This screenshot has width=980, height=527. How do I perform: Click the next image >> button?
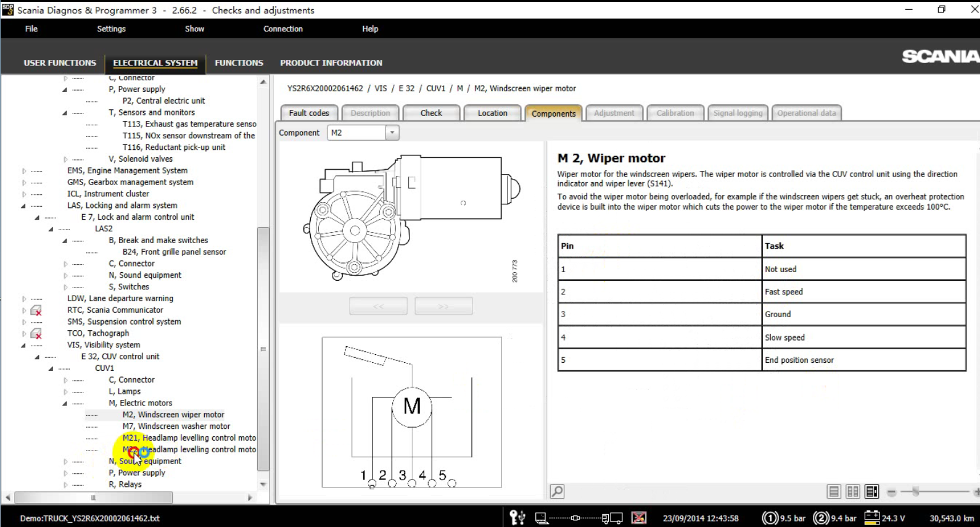[443, 306]
